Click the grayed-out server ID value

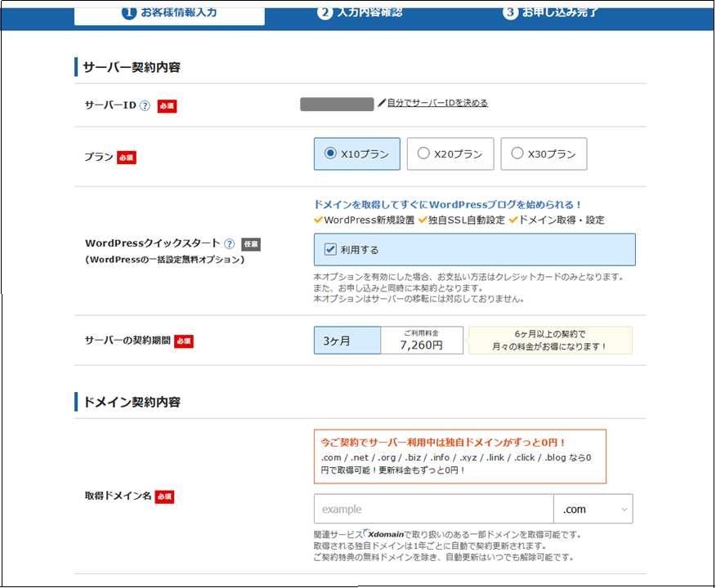pyautogui.click(x=337, y=104)
